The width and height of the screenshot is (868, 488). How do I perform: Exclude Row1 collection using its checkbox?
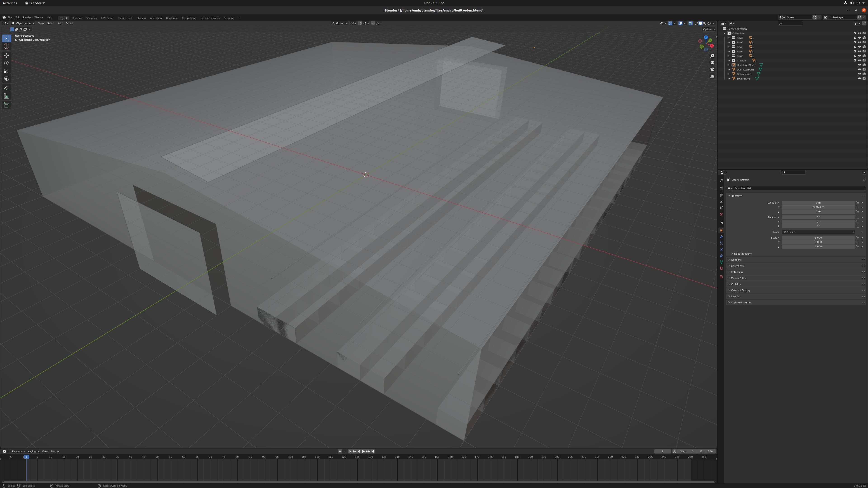pos(854,38)
